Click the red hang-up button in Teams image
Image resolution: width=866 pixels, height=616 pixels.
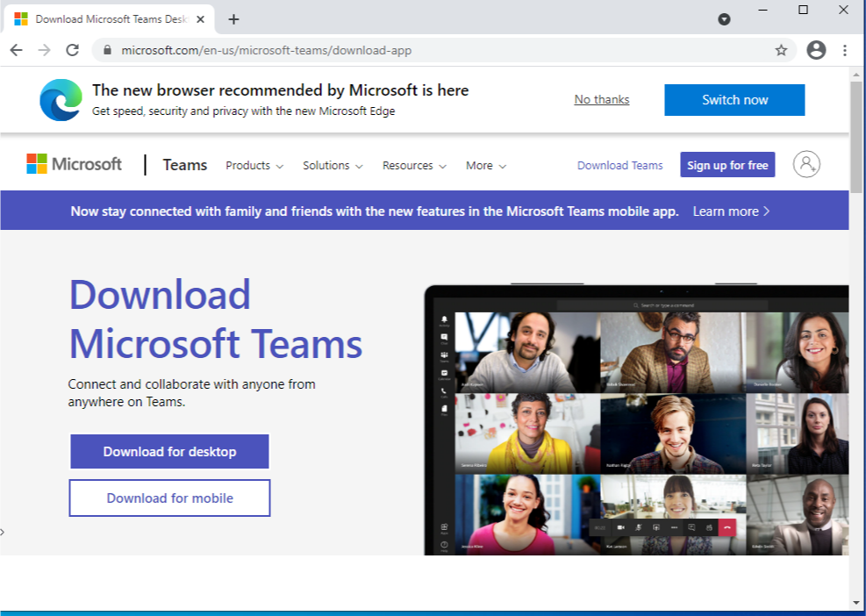pos(727,527)
